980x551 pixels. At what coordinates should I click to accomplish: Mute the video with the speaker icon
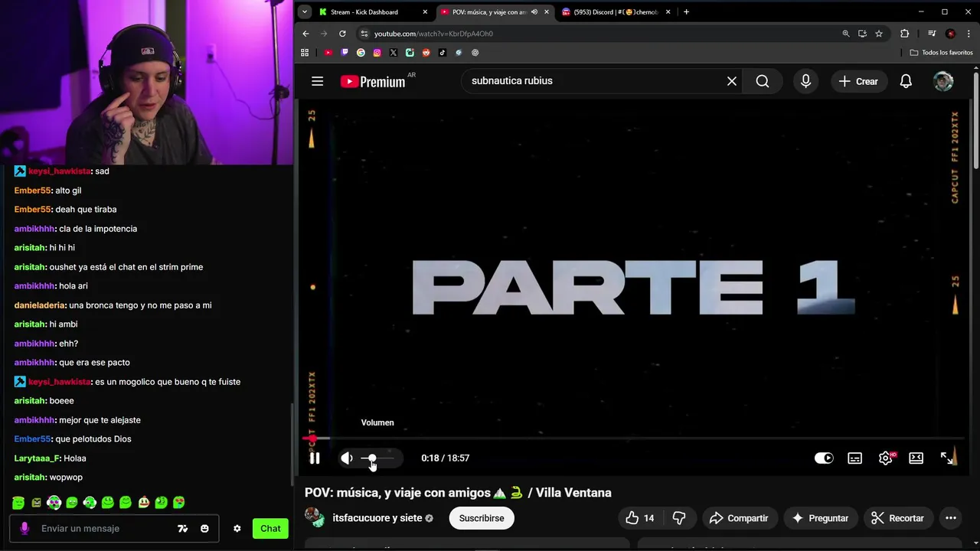(x=347, y=458)
